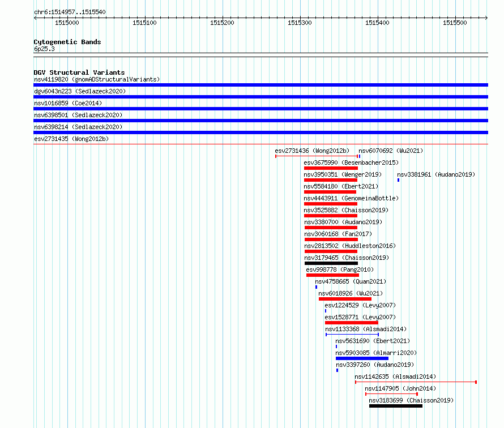Click the black nsv3179465 (Chaisson2019) bar
This screenshot has width=504, height=428.
331,263
